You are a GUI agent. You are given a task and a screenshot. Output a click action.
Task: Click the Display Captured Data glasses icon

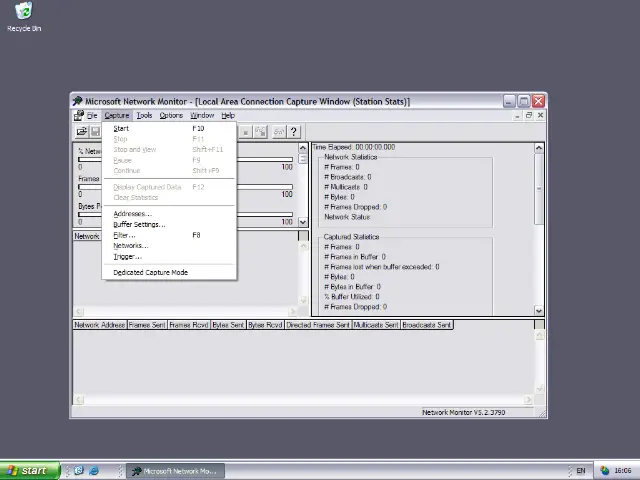point(279,131)
